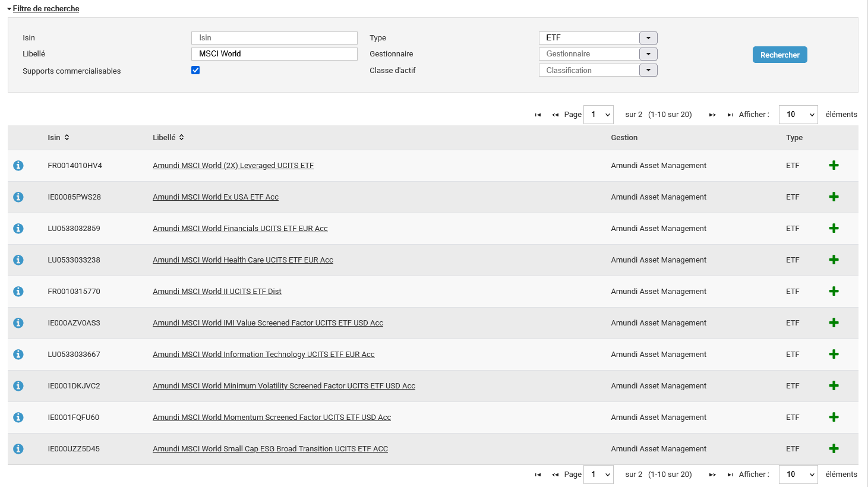Viewport: 868px width, 487px height.
Task: Open Amundi MSCI World Financials UCITS ETF link
Action: point(240,229)
